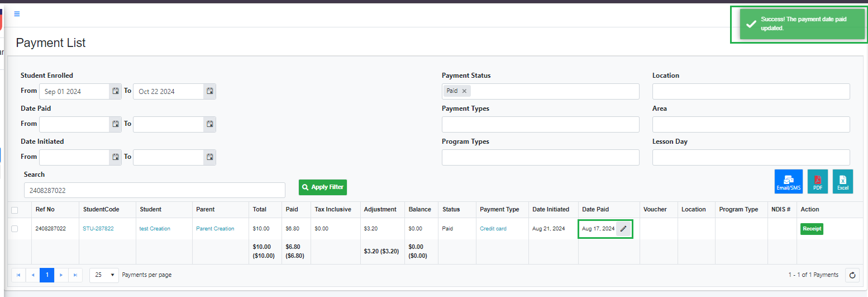This screenshot has width=868, height=297.
Task: Open the STU-287822 student code link
Action: (x=98, y=229)
